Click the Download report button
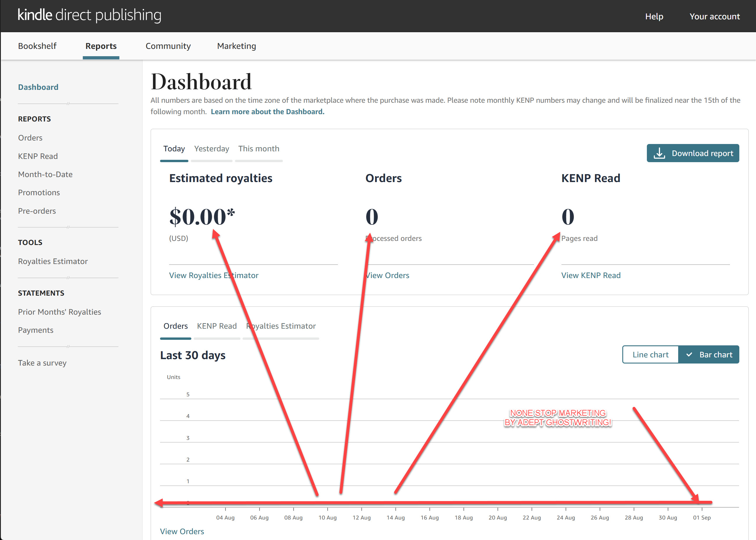The image size is (756, 540). click(693, 153)
